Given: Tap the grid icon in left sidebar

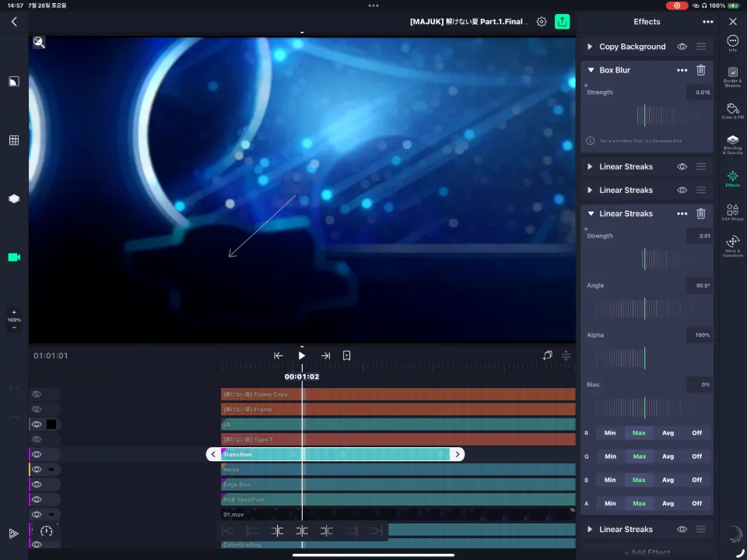Looking at the screenshot, I should (x=14, y=140).
